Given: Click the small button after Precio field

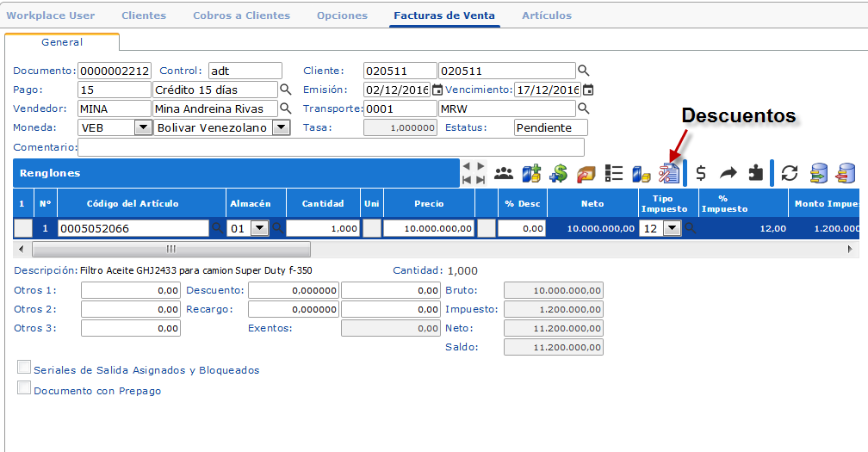Looking at the screenshot, I should point(486,228).
